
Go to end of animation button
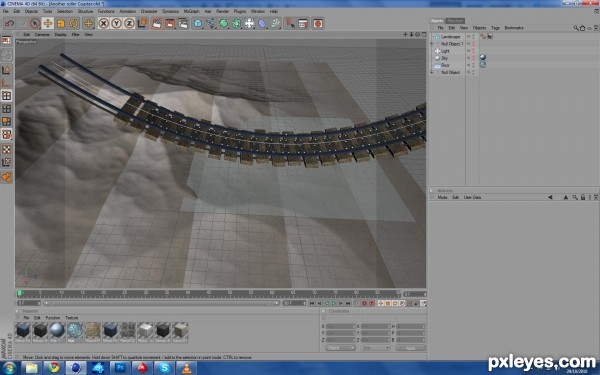(348, 303)
